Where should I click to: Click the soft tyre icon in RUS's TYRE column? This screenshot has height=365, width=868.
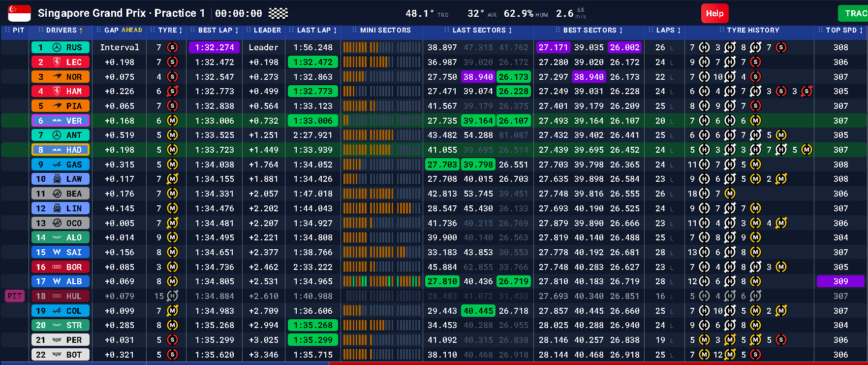[x=172, y=47]
